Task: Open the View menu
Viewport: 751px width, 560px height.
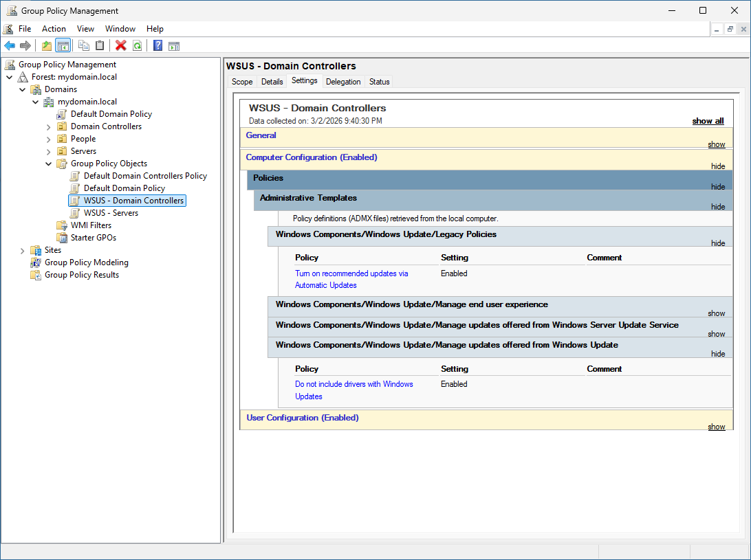Action: (x=85, y=29)
